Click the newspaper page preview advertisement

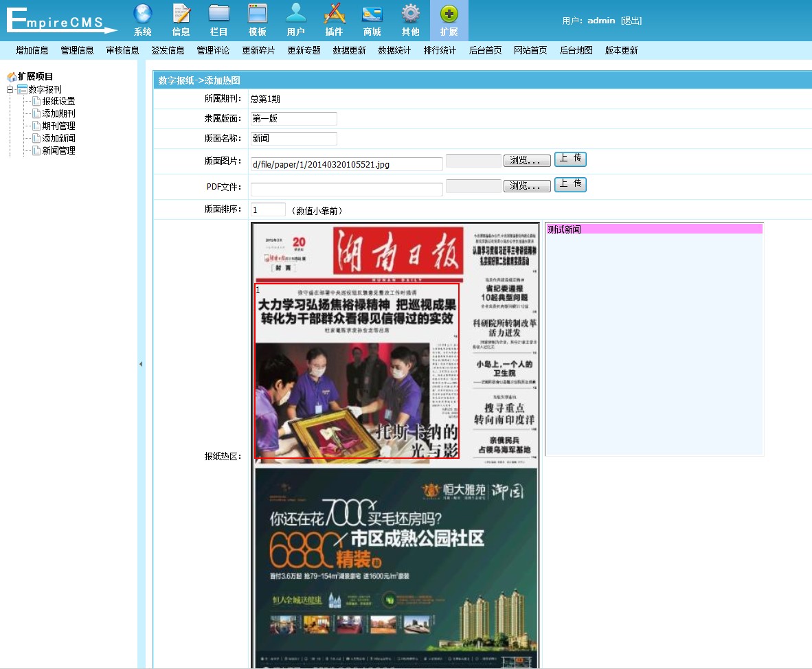point(396,567)
